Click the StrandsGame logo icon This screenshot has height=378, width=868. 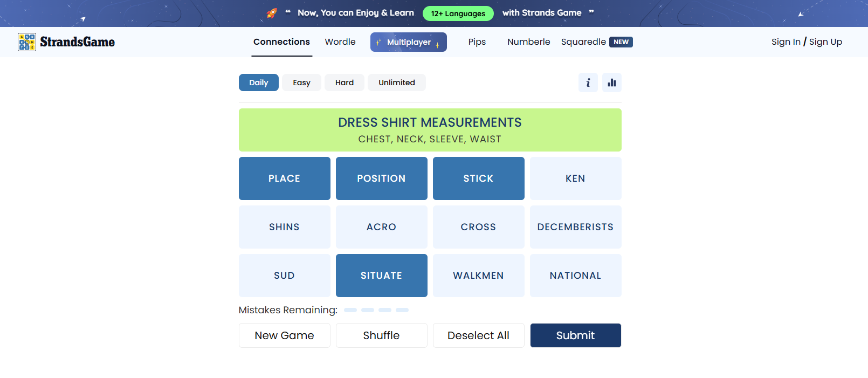click(x=27, y=42)
